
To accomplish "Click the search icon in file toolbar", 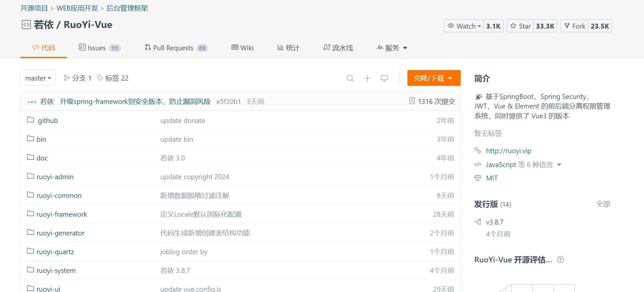I will click(350, 78).
